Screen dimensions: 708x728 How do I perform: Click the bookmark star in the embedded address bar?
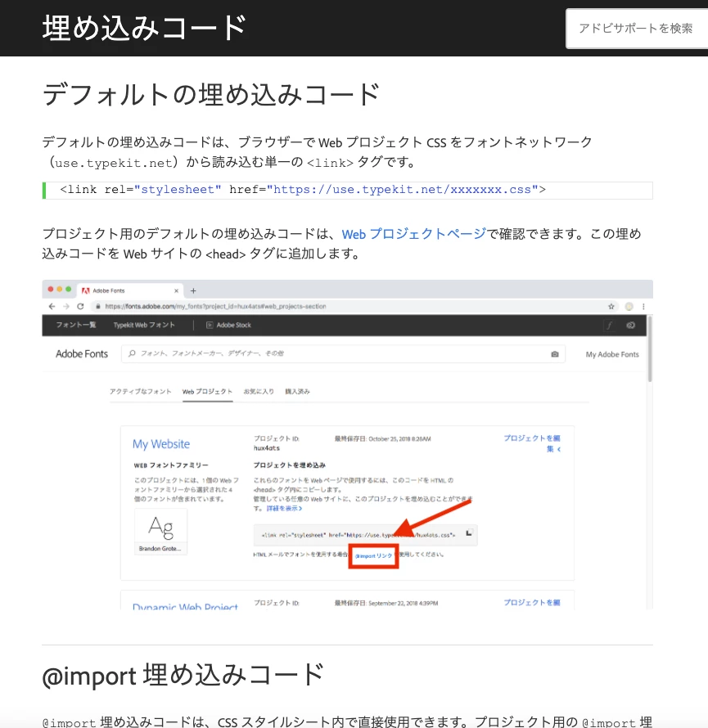611,307
